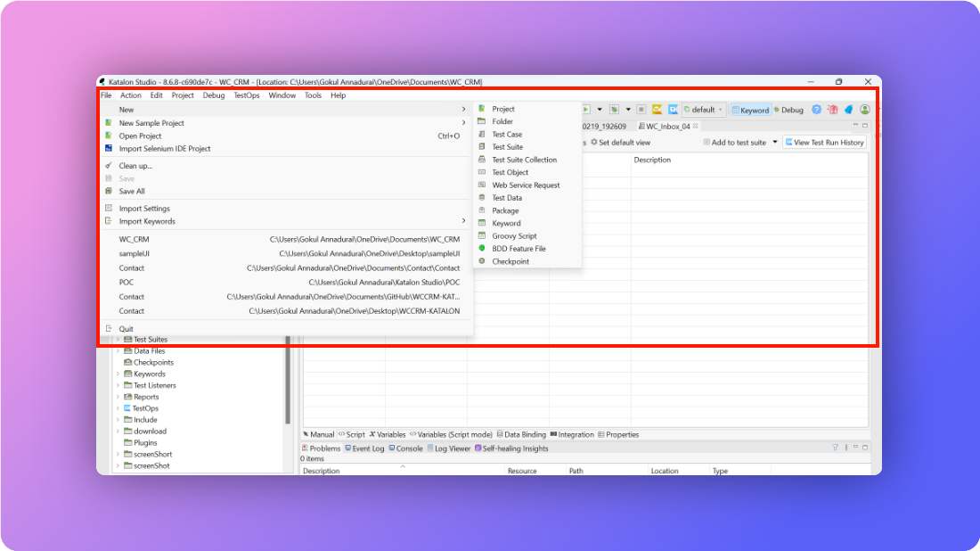The image size is (980, 551).
Task: Run tests with the Debug icon
Action: [791, 109]
